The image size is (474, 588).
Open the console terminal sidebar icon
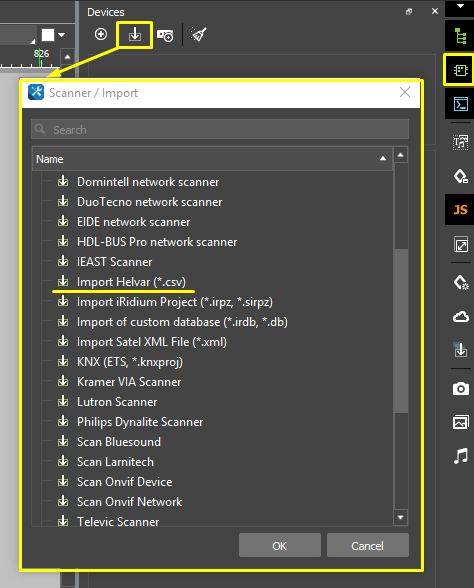click(460, 104)
